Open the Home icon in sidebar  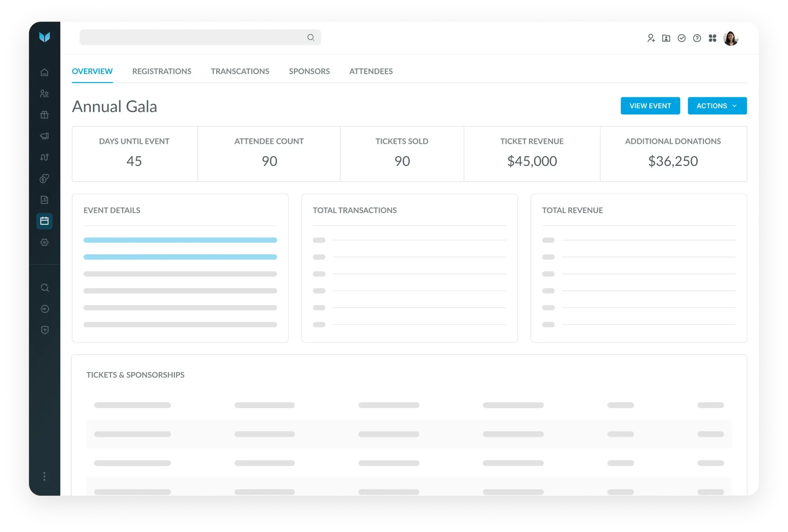[44, 73]
